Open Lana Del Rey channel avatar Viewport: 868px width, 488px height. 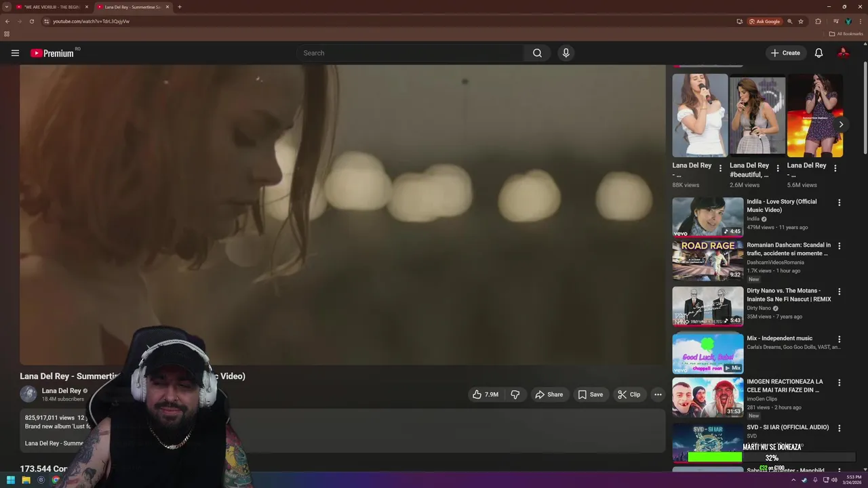coord(28,394)
